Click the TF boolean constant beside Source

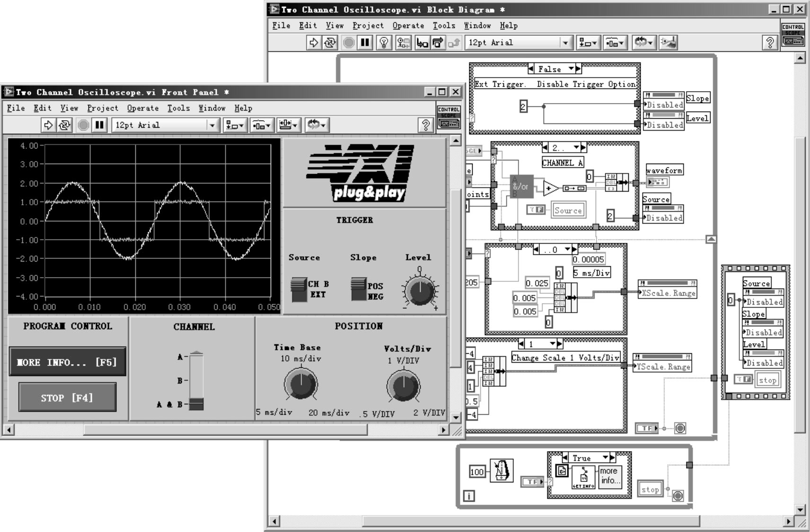click(x=536, y=209)
